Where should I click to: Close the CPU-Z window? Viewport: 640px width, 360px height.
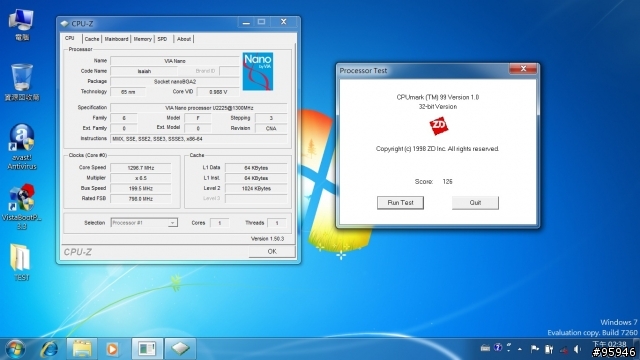[x=283, y=22]
